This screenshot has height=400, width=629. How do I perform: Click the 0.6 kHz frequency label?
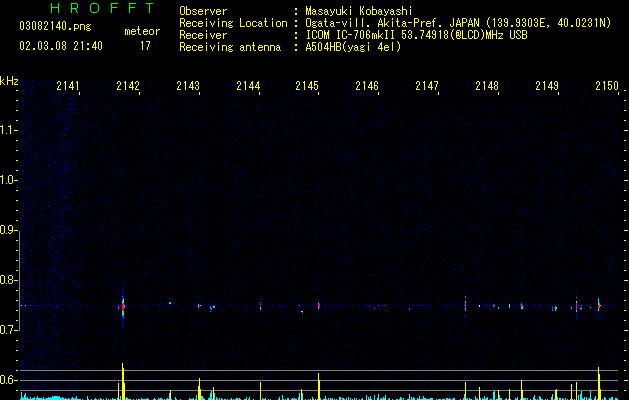click(8, 380)
